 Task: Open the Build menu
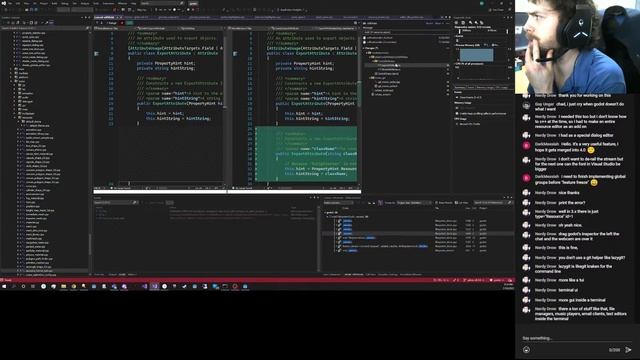click(x=54, y=3)
